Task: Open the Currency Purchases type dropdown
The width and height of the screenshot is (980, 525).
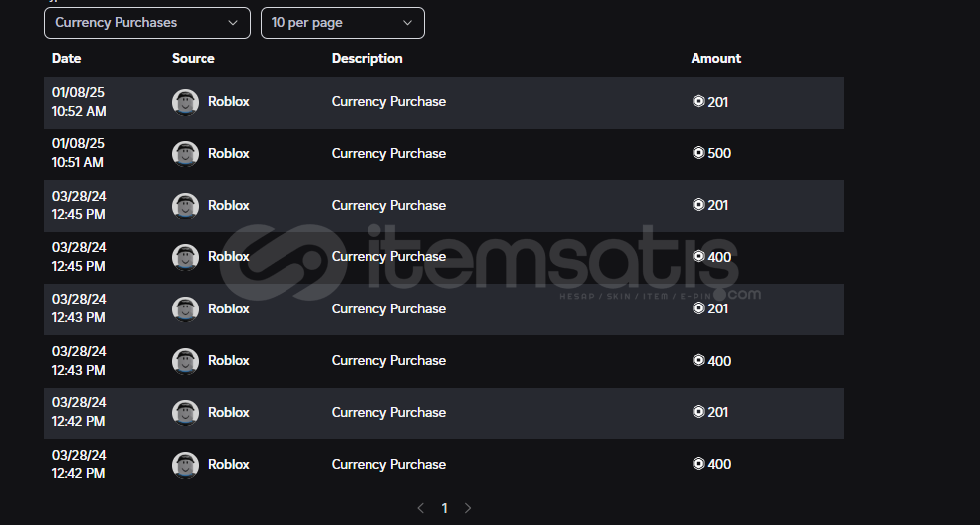Action: click(x=147, y=23)
